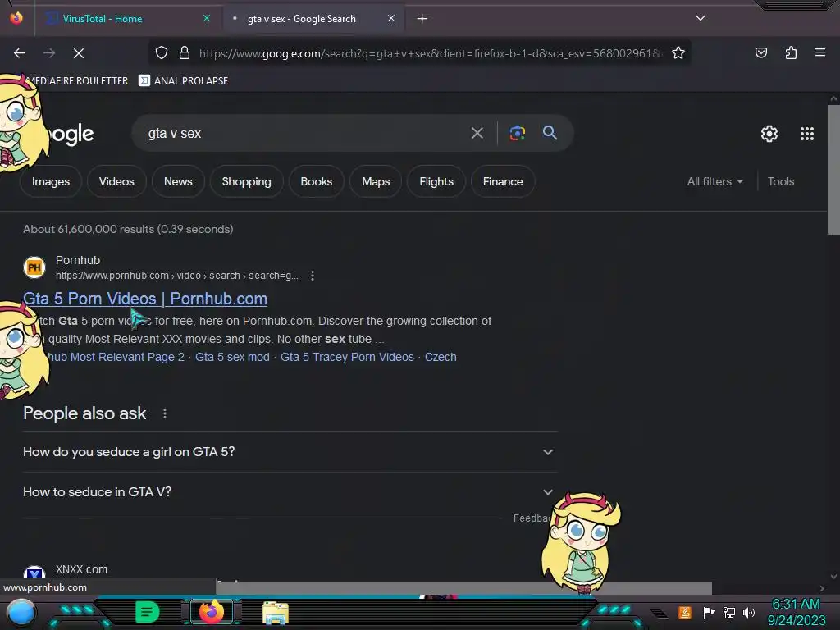Save page to Pocket icon
Image resolution: width=840 pixels, height=630 pixels.
(x=760, y=52)
